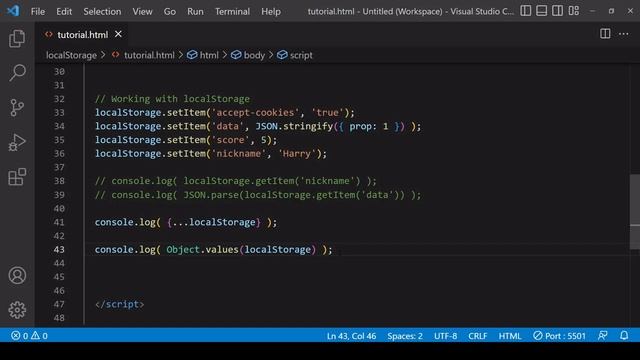Expand the html breadcrumb symbol
The height and width of the screenshot is (360, 640).
pyautogui.click(x=203, y=55)
